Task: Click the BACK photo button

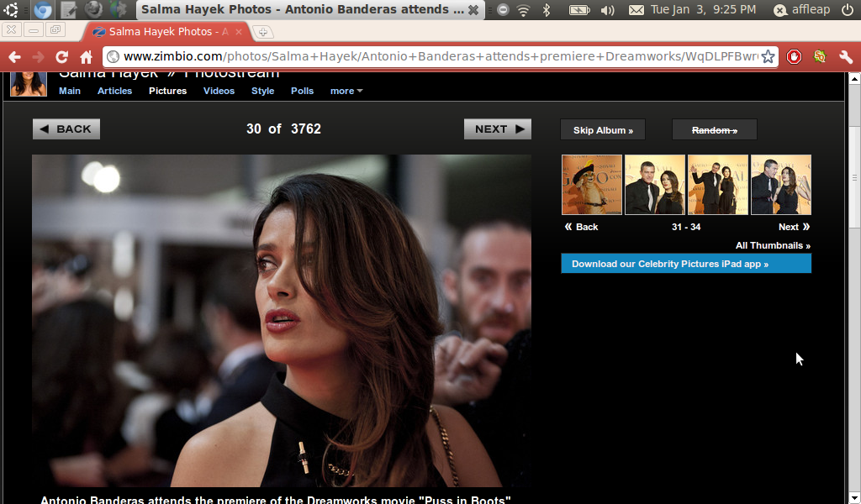Action: 66,129
